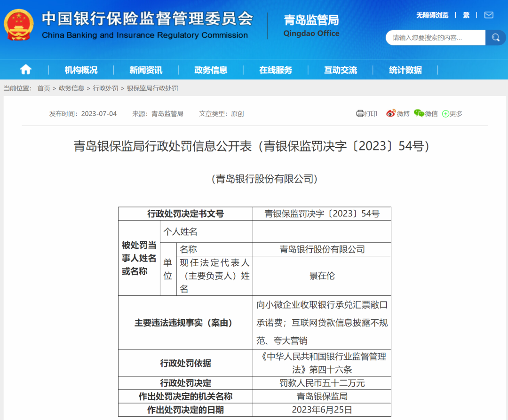Click 首页 in the breadcrumb
This screenshot has height=420, width=508.
pos(44,88)
